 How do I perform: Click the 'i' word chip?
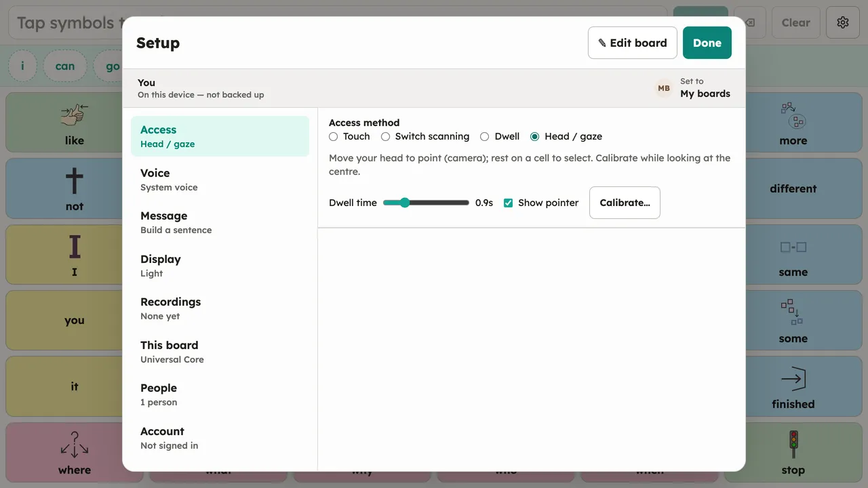(x=22, y=66)
